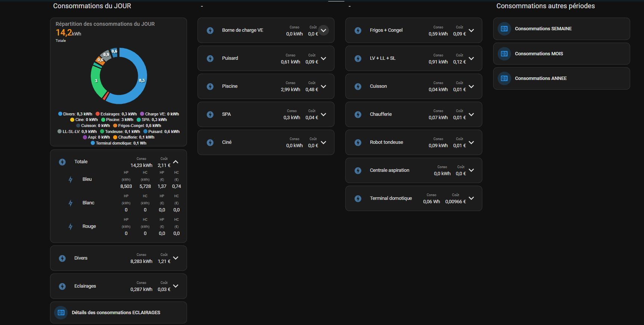
Task: Expand the Puisard consumption row
Action: [323, 58]
